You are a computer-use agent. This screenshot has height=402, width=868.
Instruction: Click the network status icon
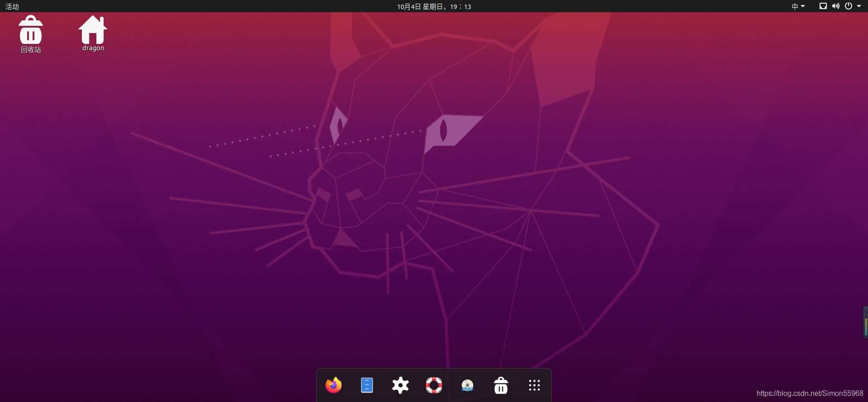point(823,6)
